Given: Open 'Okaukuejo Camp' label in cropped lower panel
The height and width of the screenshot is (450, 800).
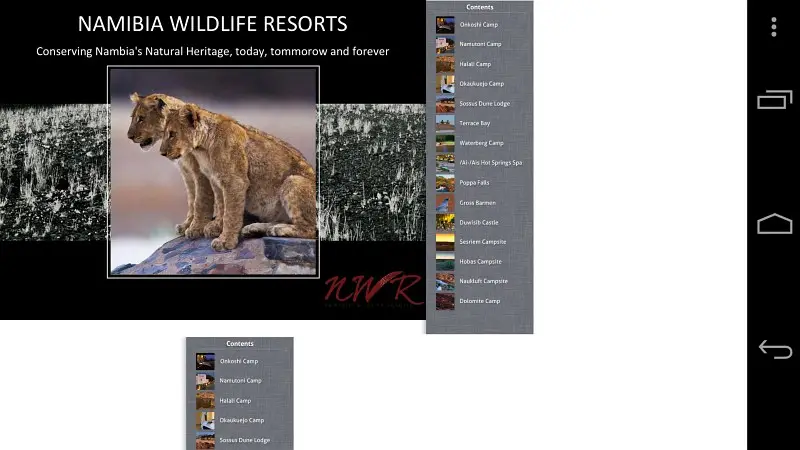Looking at the screenshot, I should (242, 420).
